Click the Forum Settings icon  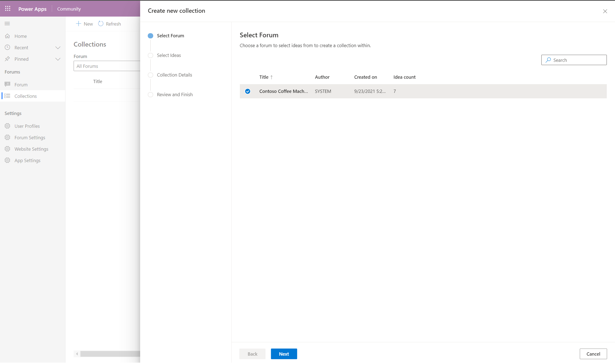coord(7,137)
